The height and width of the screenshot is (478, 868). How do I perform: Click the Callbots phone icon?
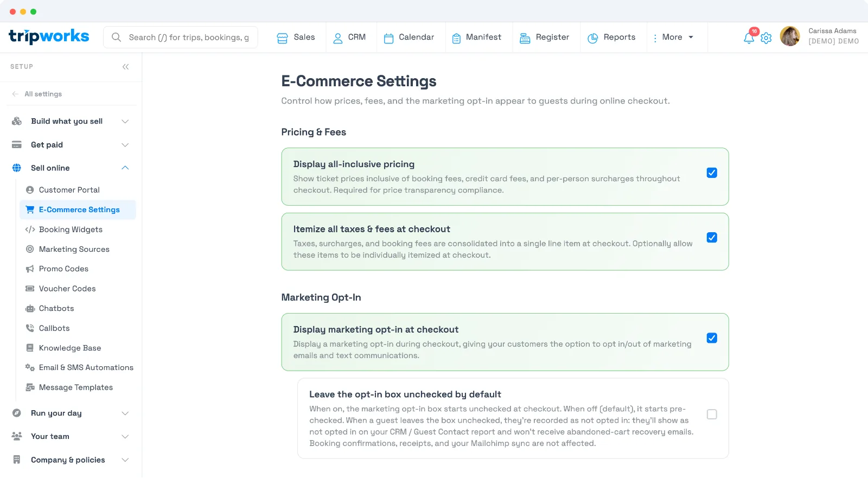pyautogui.click(x=30, y=328)
